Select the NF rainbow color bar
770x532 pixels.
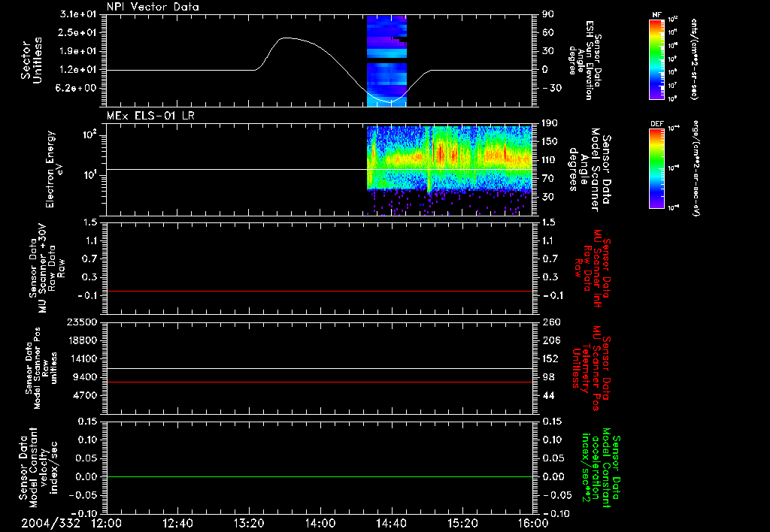tap(656, 59)
